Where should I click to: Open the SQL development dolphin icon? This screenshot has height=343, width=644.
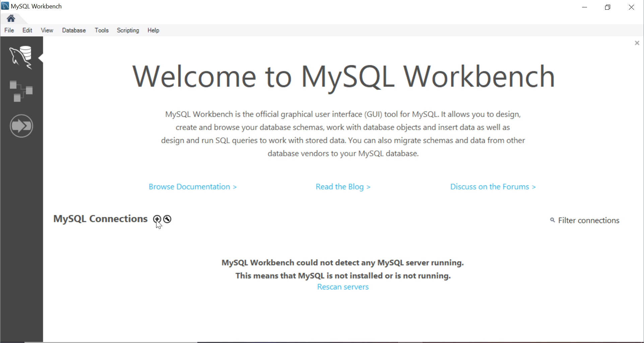pyautogui.click(x=21, y=57)
